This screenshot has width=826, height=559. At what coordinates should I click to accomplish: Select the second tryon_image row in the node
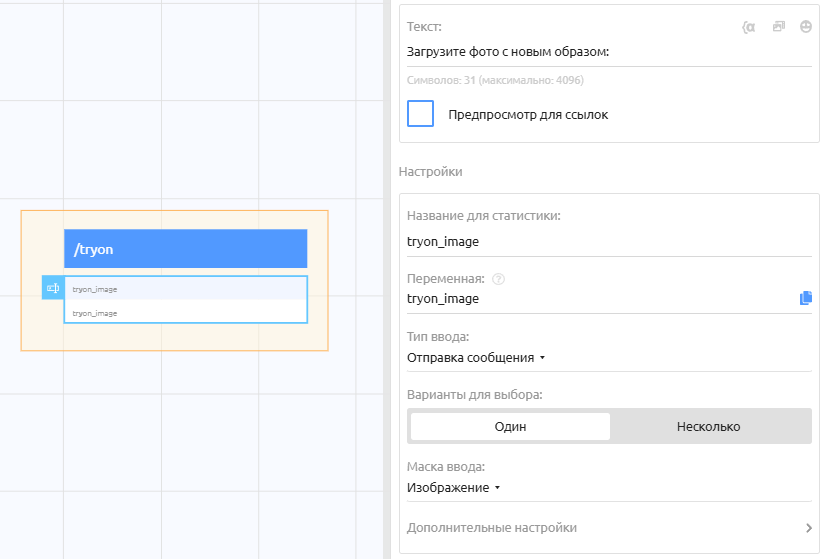tap(185, 313)
